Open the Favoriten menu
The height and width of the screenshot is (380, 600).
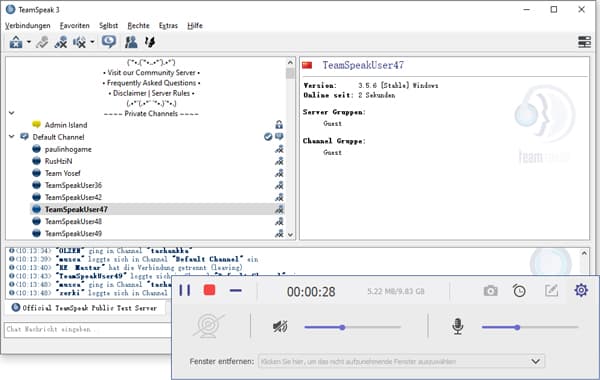75,26
